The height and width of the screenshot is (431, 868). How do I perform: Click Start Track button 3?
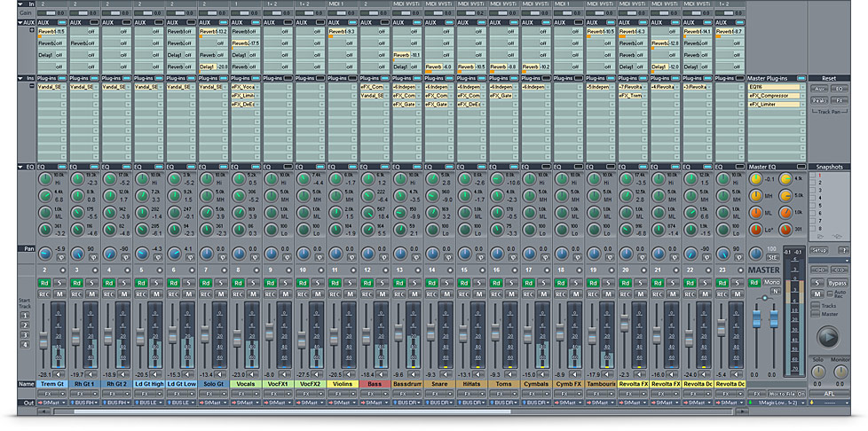click(x=24, y=334)
